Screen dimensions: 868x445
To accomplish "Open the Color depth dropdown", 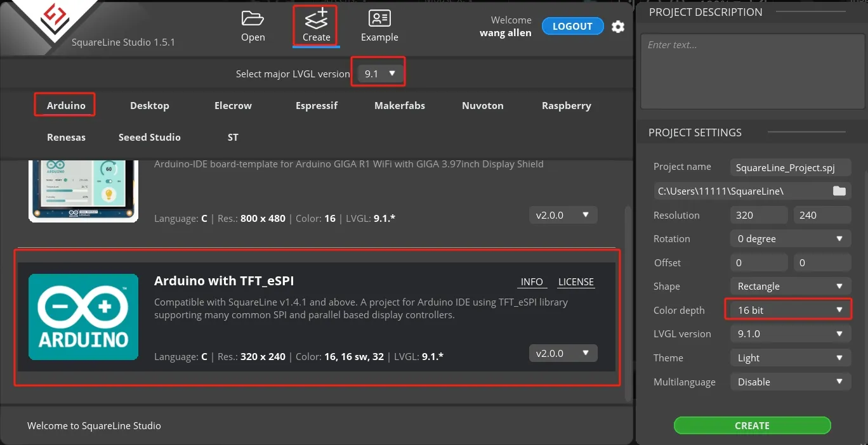I will 789,310.
